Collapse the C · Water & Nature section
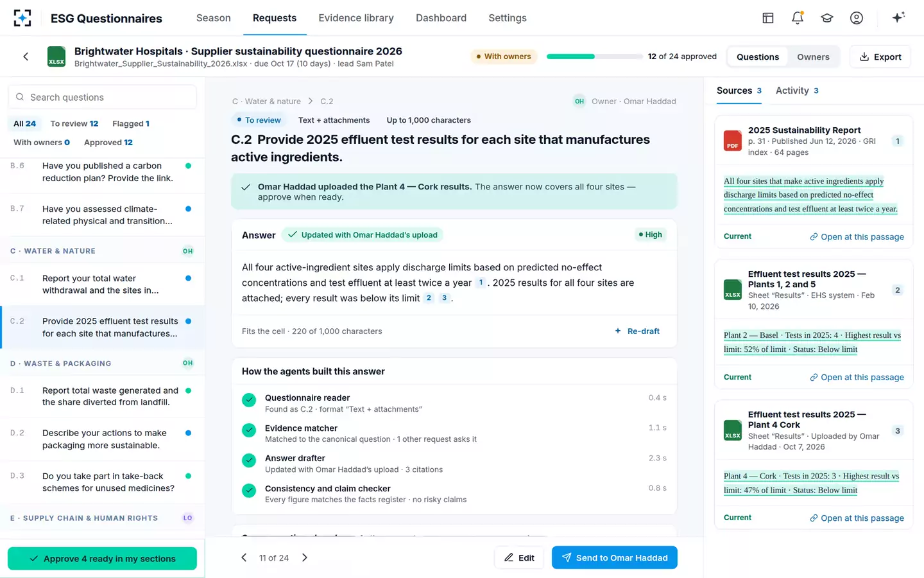924x578 pixels. tap(102, 251)
